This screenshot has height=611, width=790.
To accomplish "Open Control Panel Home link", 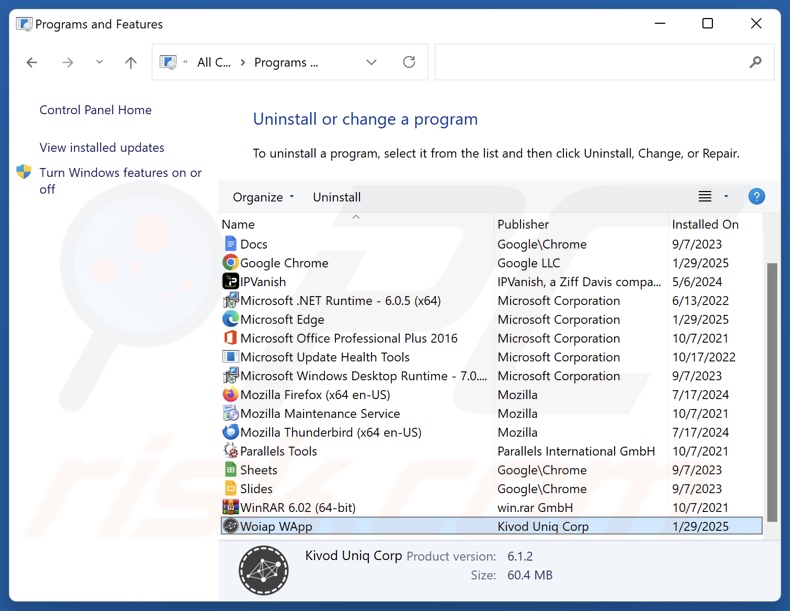I will (95, 110).
